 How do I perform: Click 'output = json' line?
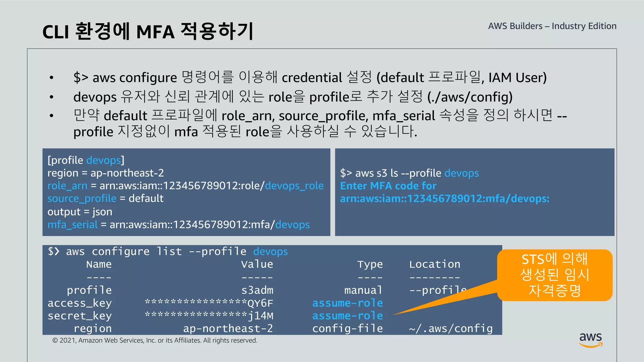80,212
